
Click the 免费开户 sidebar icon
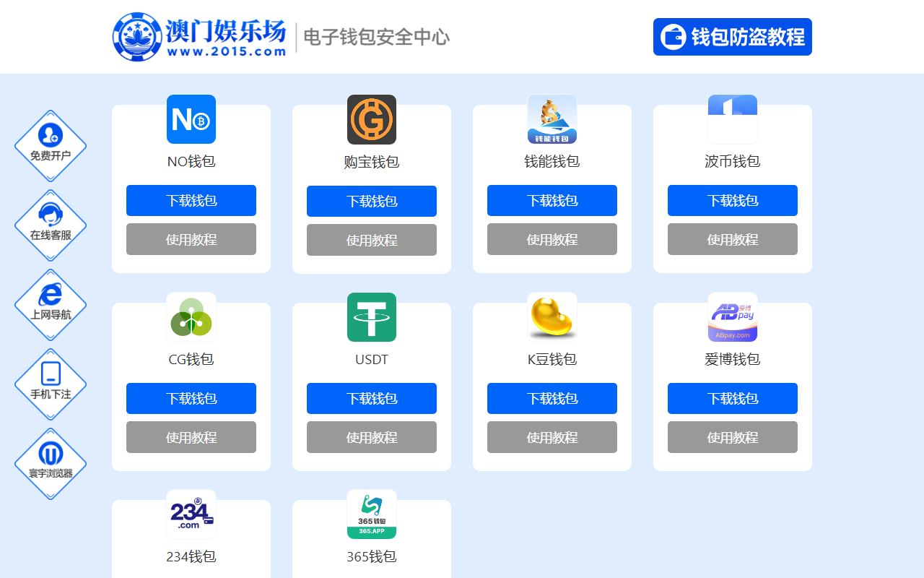[51, 146]
